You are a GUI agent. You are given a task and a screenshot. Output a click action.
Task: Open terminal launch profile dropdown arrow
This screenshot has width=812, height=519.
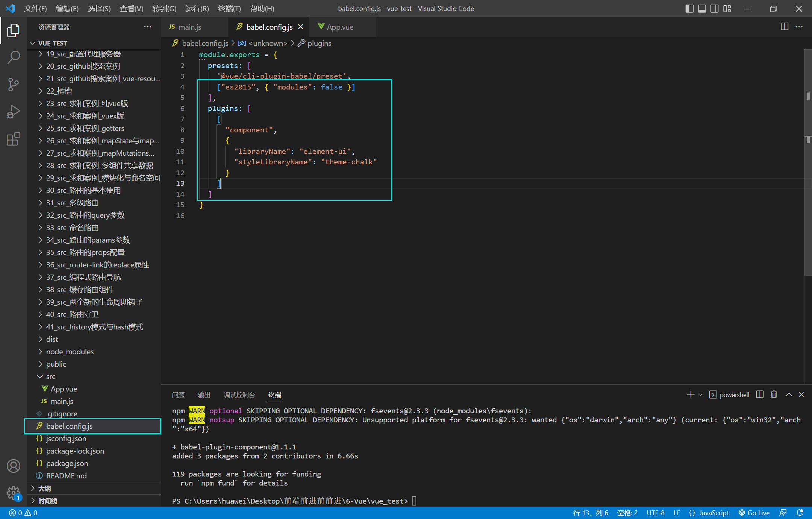[700, 395]
